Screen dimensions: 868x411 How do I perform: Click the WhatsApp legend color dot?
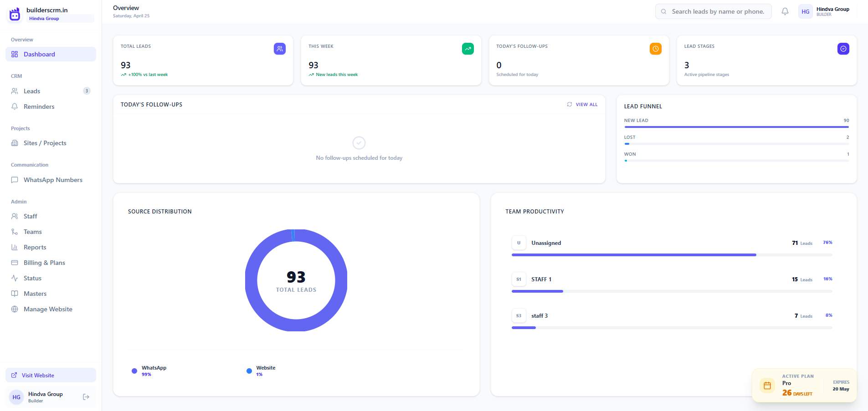134,371
